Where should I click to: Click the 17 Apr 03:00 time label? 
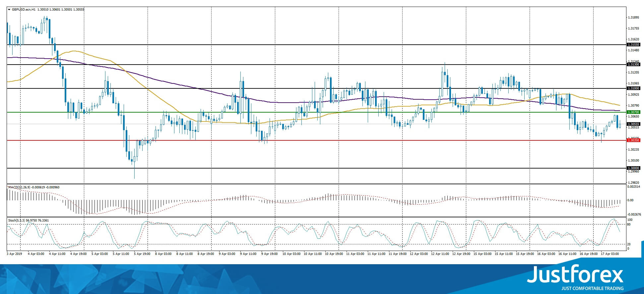pos(610,254)
